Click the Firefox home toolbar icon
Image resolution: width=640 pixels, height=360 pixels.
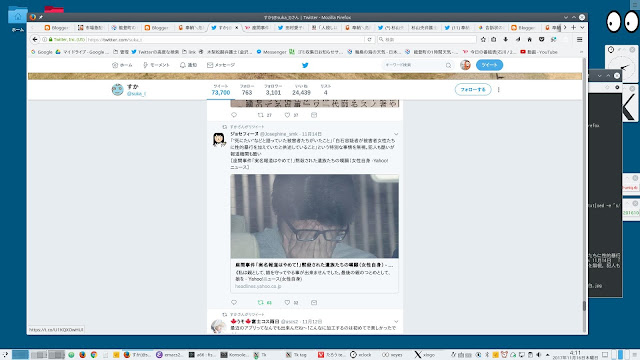pyautogui.click(x=529, y=40)
